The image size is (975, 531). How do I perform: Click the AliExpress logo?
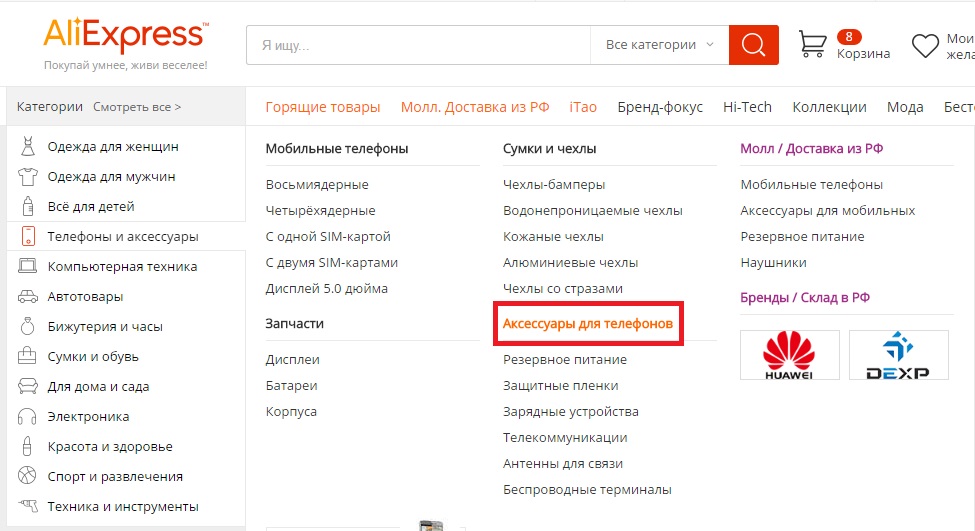tap(126, 35)
